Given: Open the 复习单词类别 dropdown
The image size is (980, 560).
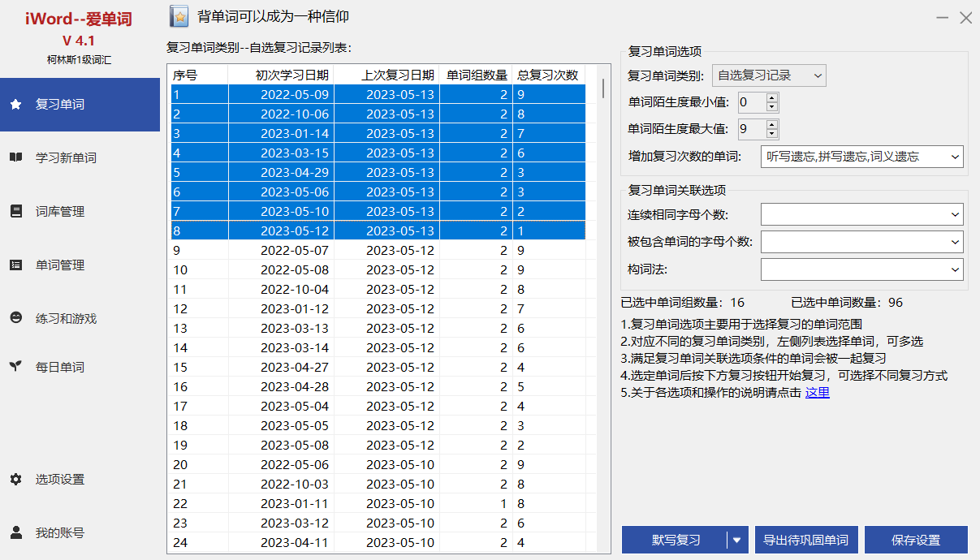Looking at the screenshot, I should 768,75.
